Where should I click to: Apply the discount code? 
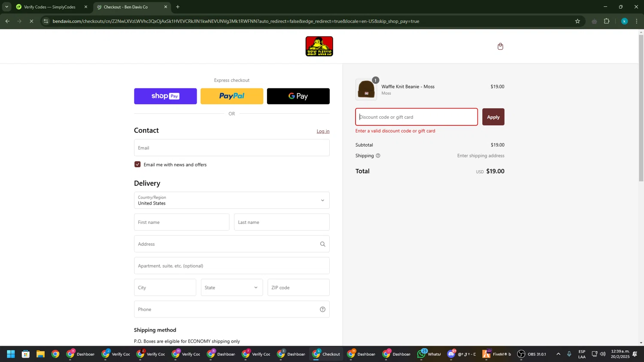[x=493, y=117]
